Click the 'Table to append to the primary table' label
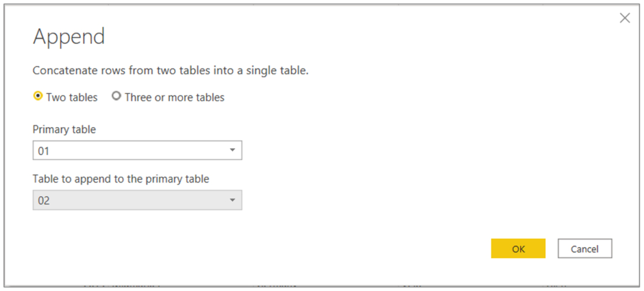 [x=121, y=179]
